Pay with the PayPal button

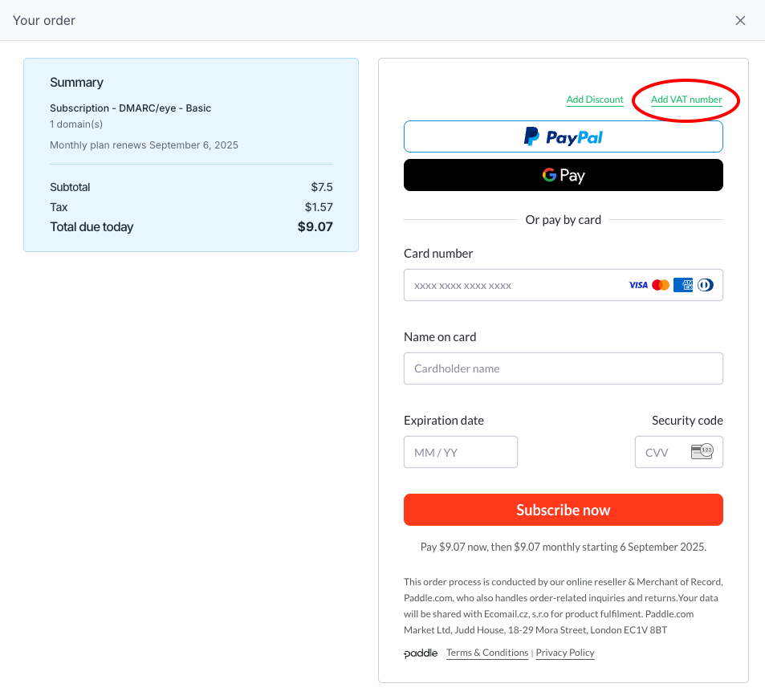click(x=563, y=136)
